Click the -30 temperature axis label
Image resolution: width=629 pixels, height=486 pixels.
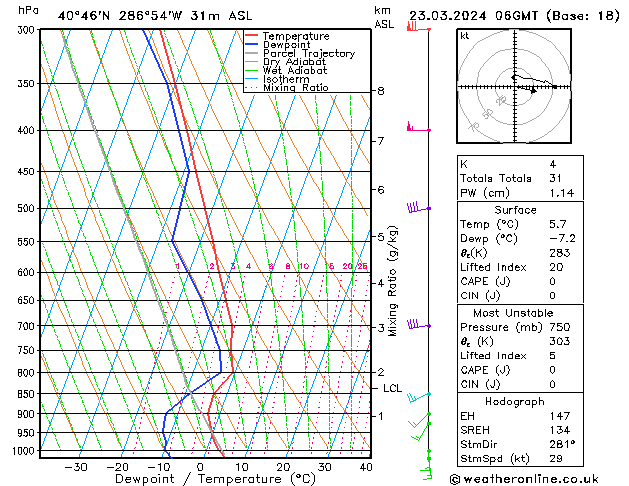point(76,467)
